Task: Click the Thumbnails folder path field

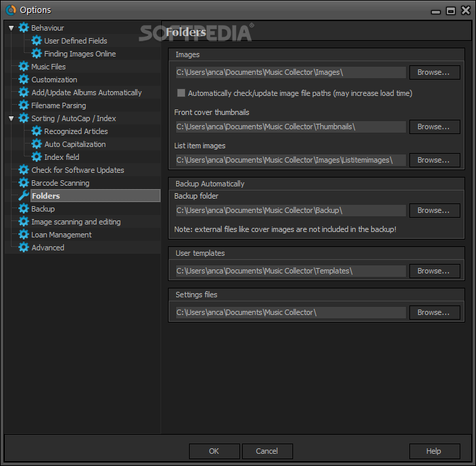Action: pyautogui.click(x=290, y=127)
